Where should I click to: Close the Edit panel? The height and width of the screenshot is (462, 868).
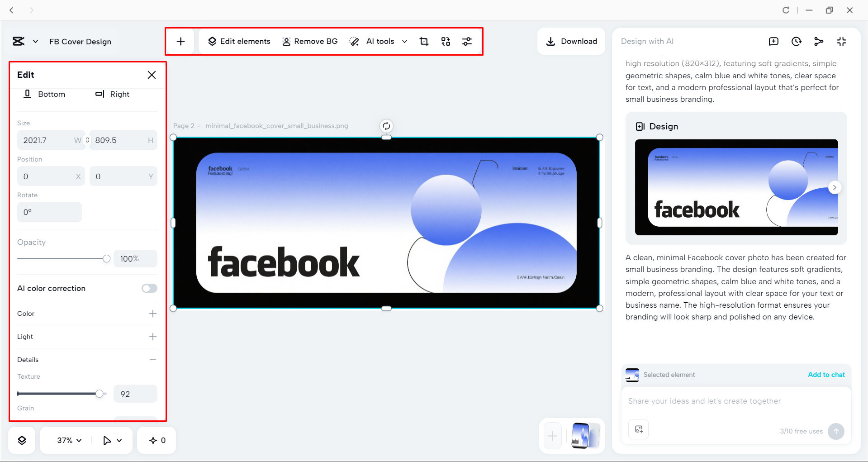click(x=152, y=75)
